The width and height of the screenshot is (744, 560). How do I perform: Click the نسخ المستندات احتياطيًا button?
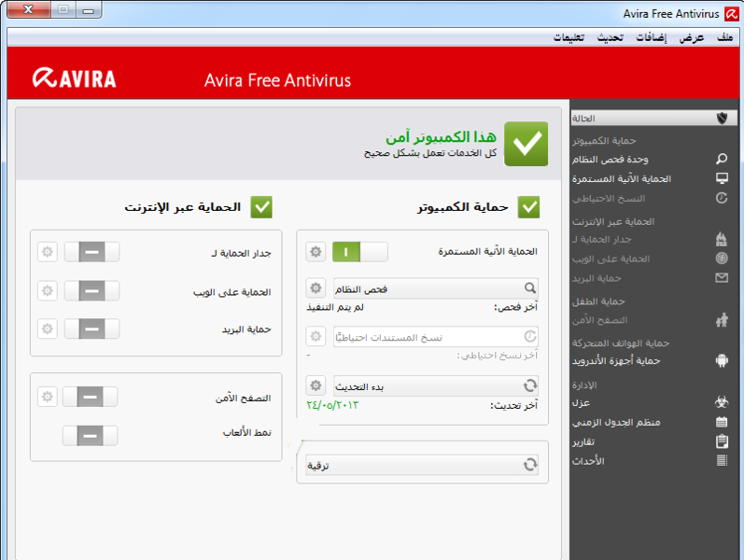click(436, 337)
